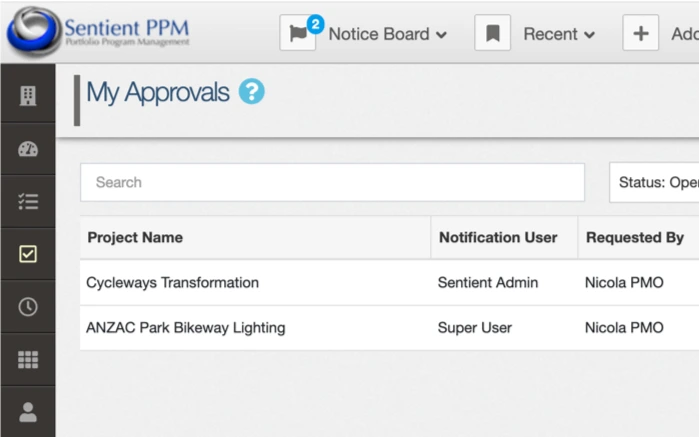This screenshot has height=437, width=699.
Task: Click the plus Add icon button
Action: pyautogui.click(x=641, y=33)
